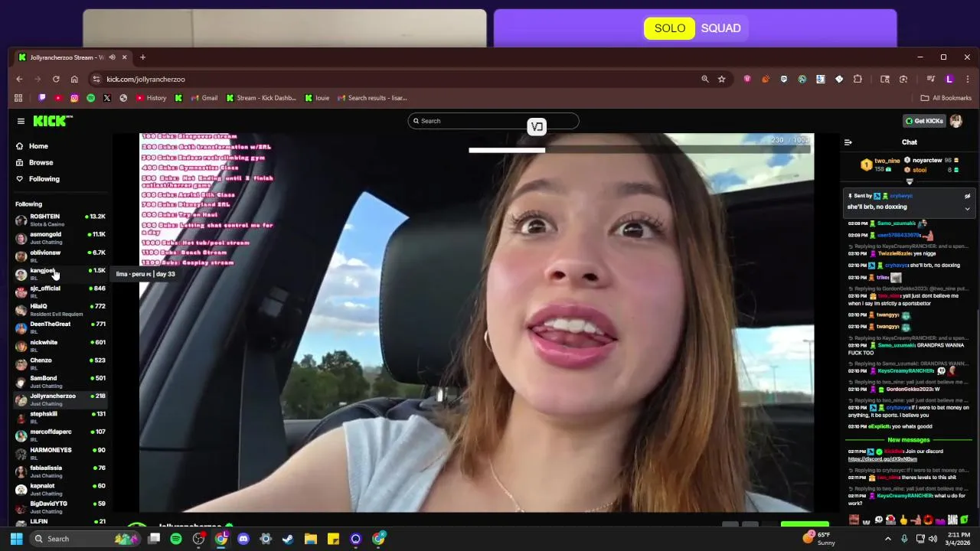The width and height of the screenshot is (980, 551).
Task: Open the All Bookmarks folder
Action: (x=946, y=98)
